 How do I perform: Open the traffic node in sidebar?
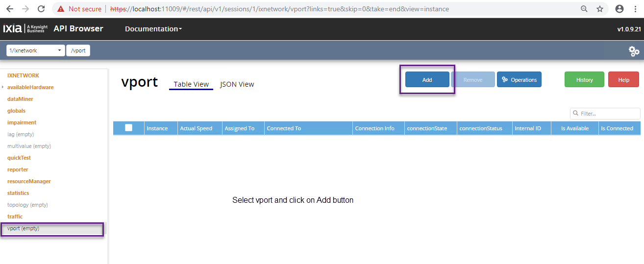[x=15, y=216]
